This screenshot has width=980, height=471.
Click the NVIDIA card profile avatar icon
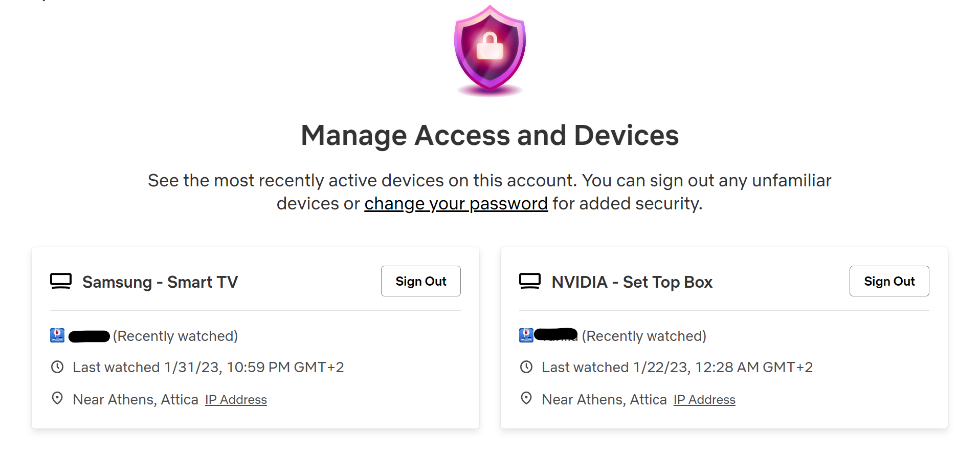click(x=526, y=335)
